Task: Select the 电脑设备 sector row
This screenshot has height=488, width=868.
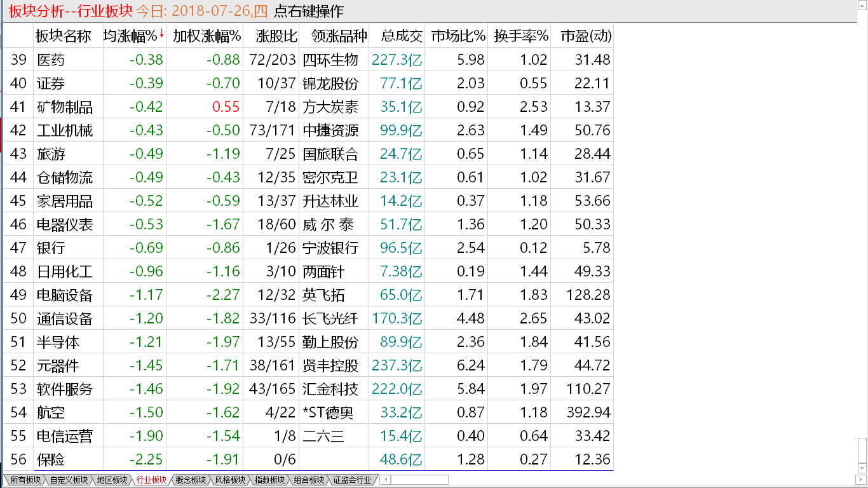Action: pyautogui.click(x=308, y=295)
